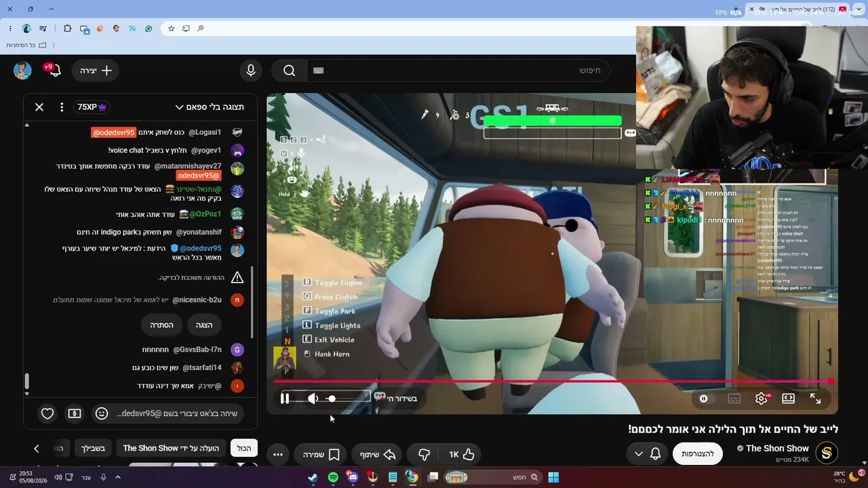Image resolution: width=868 pixels, height=488 pixels.
Task: Switch to Chrome in the taskbar
Action: coord(412,477)
